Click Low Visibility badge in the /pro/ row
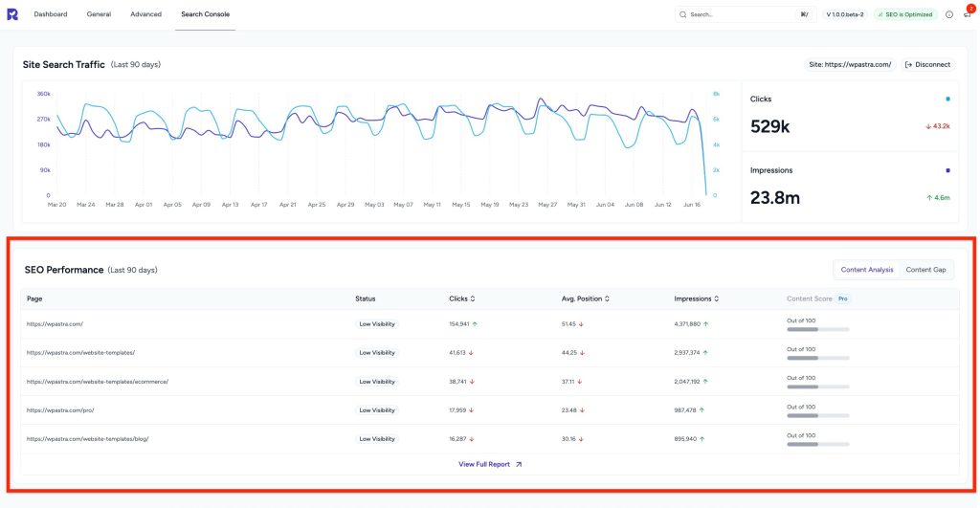The width and height of the screenshot is (980, 508). click(377, 410)
